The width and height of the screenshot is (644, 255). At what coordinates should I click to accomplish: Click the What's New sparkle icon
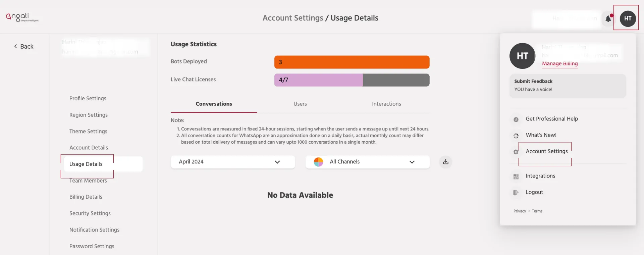pyautogui.click(x=516, y=136)
